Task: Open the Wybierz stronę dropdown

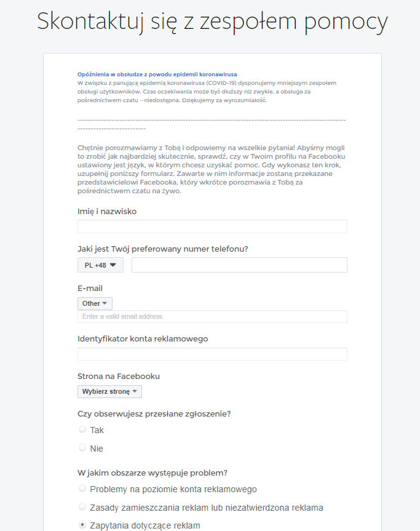Action: coord(109,391)
